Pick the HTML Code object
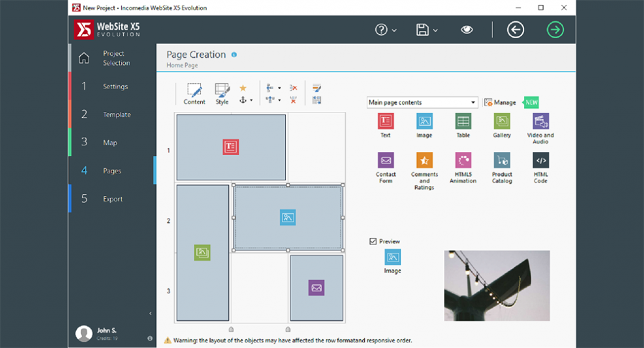This screenshot has width=644, height=348. [540, 160]
